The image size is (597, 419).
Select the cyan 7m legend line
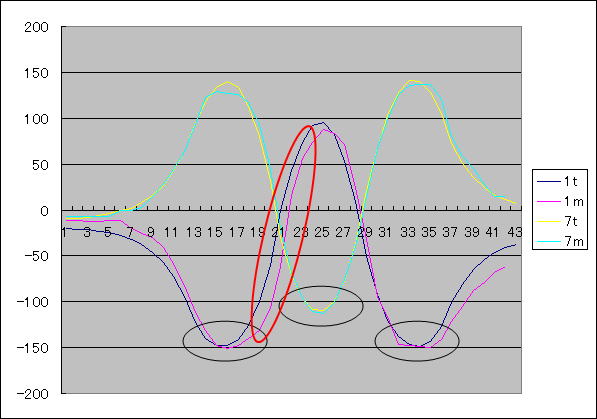pyautogui.click(x=548, y=241)
